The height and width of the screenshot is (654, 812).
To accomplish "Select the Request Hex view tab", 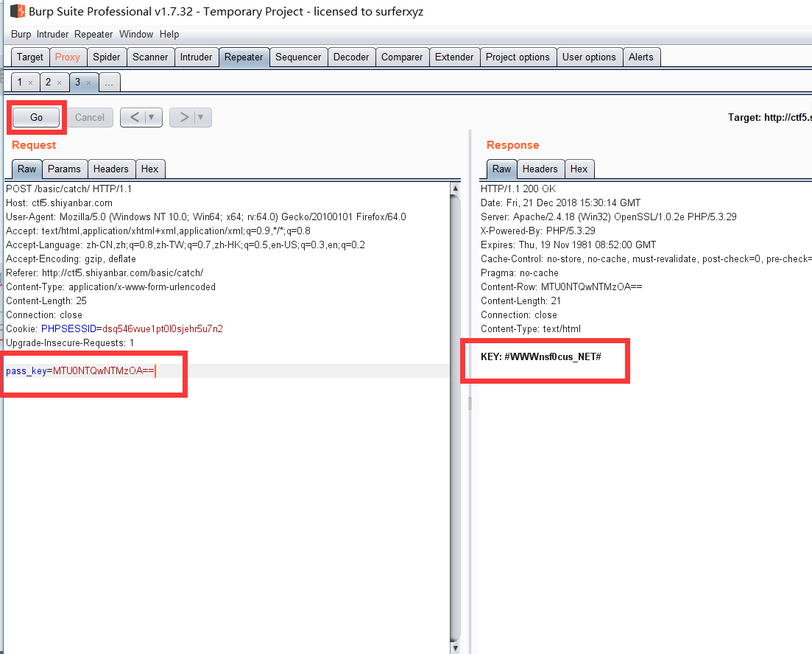I will (149, 169).
